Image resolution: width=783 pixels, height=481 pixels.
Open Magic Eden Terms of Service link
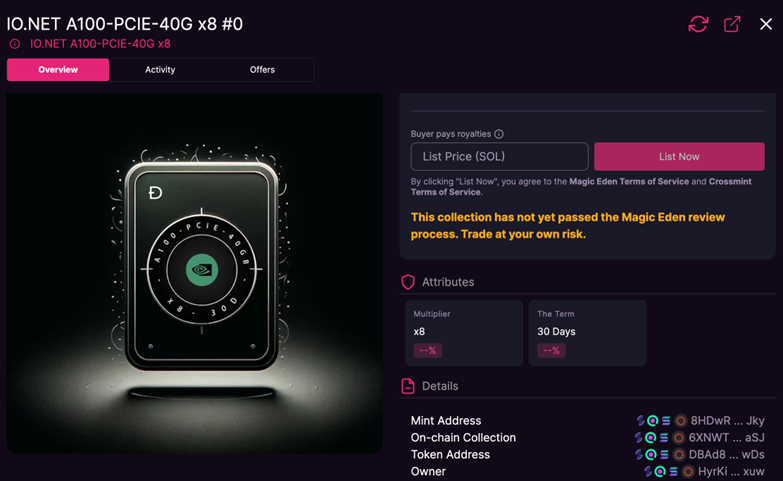(x=630, y=181)
